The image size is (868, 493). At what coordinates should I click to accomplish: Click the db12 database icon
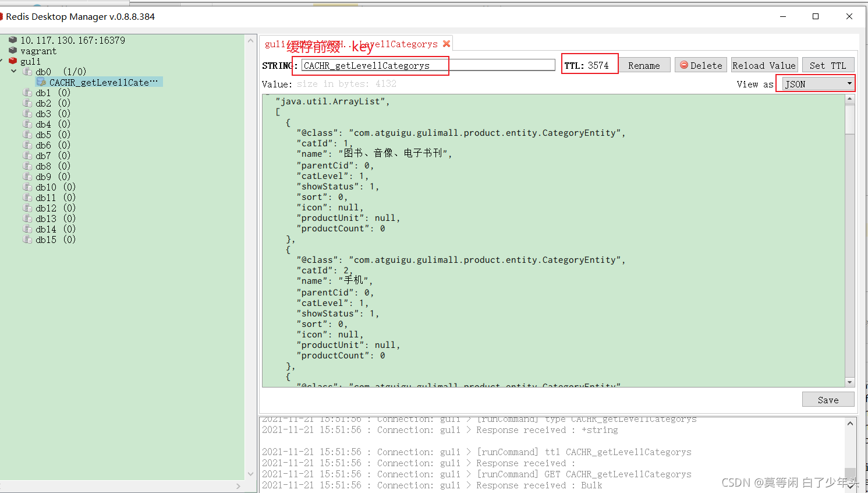[x=27, y=208]
